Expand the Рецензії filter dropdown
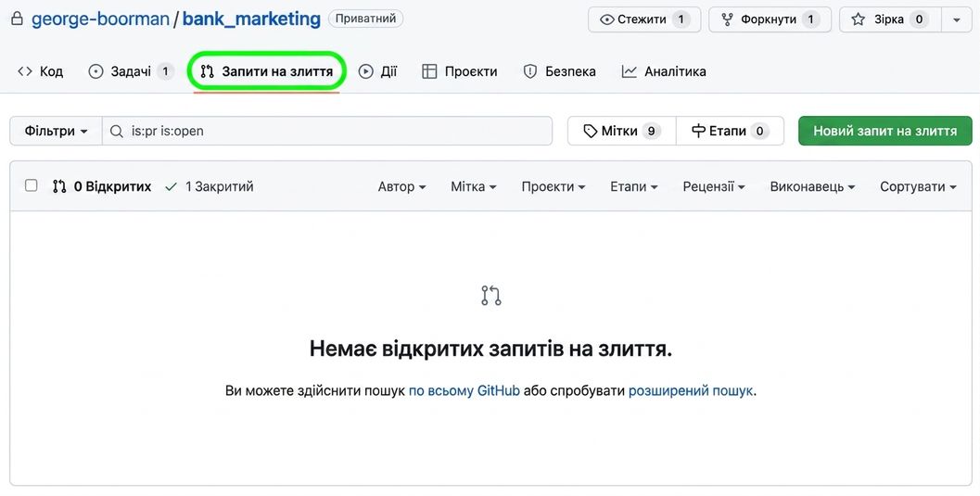The height and width of the screenshot is (496, 980). [714, 186]
